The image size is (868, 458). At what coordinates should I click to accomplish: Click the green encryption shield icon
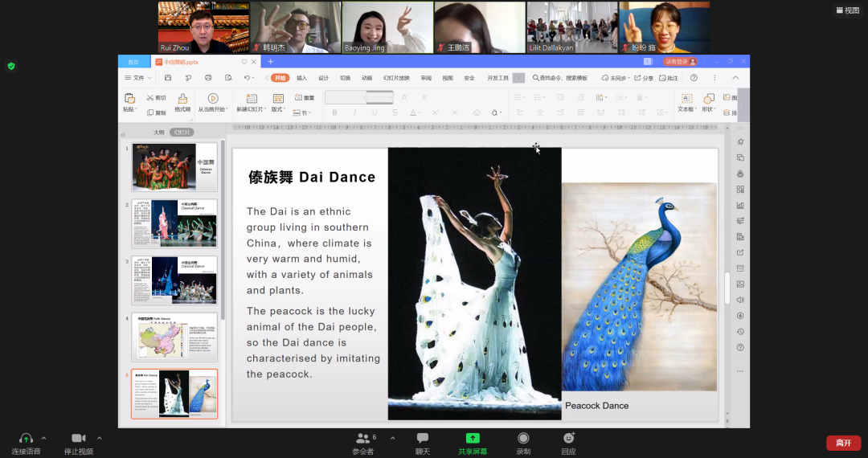coord(11,66)
